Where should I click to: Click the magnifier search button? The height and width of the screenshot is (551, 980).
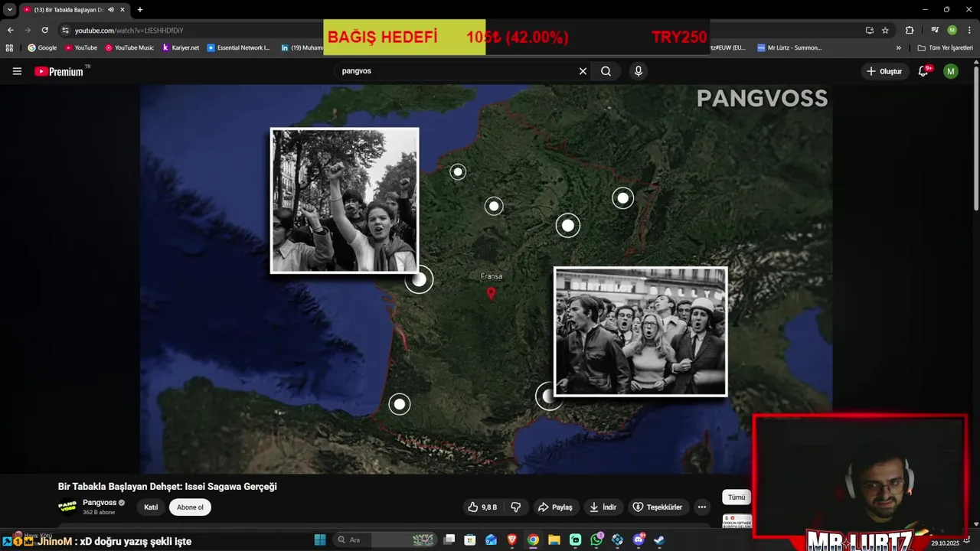(606, 71)
